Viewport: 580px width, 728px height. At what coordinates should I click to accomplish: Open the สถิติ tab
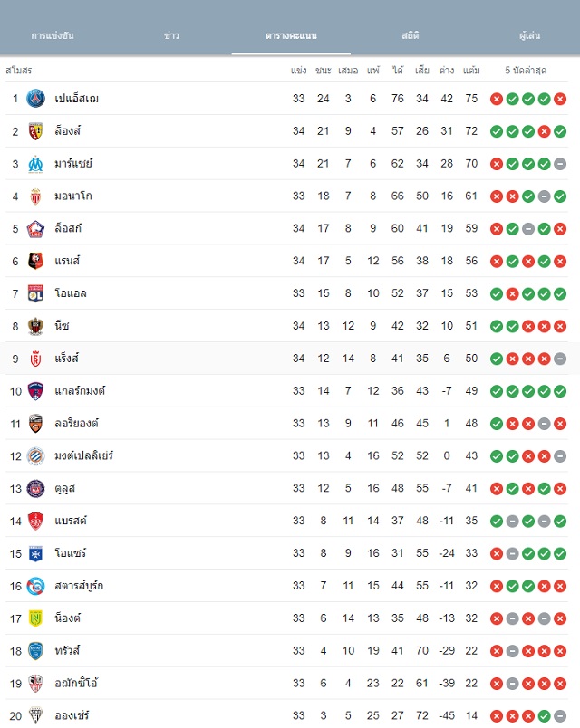pos(411,35)
